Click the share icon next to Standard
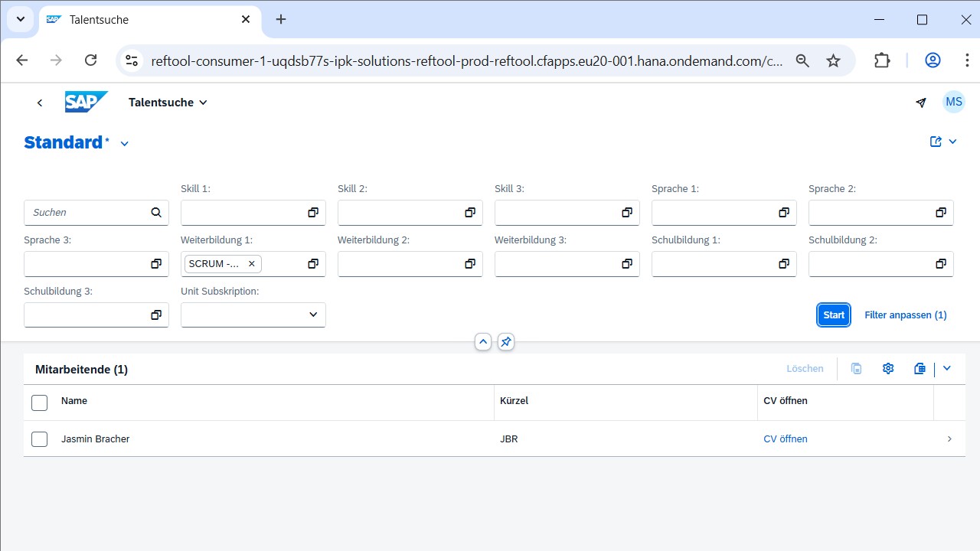Screen dimensions: 980x551 click(x=936, y=142)
